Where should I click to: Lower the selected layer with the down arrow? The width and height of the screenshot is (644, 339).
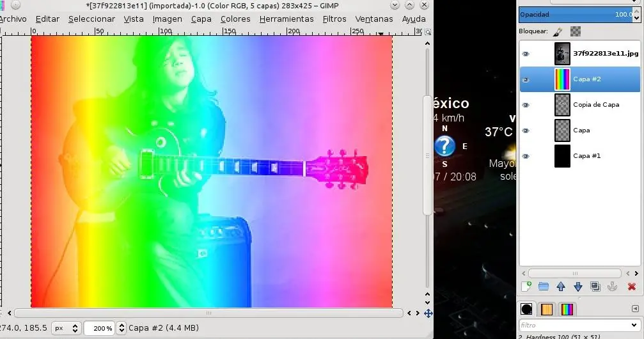pyautogui.click(x=578, y=287)
